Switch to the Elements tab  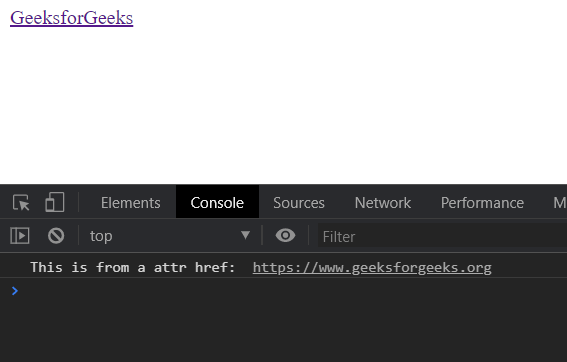[x=131, y=203]
